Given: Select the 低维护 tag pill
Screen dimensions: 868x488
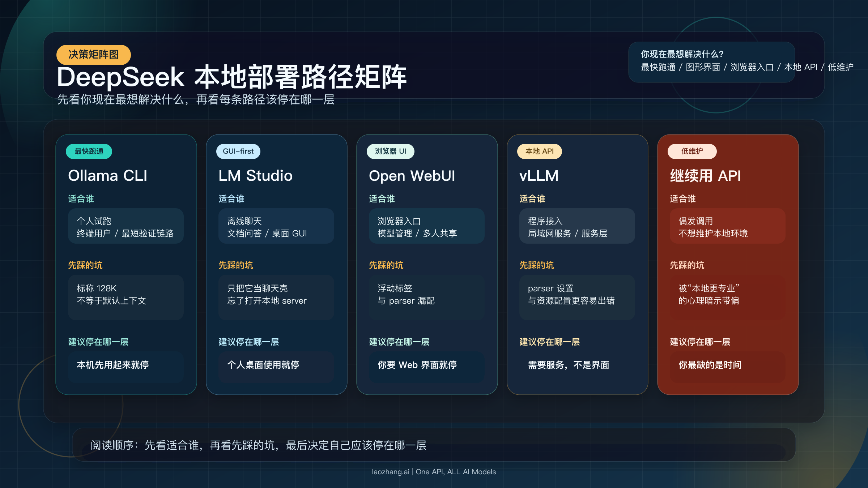Looking at the screenshot, I should tap(692, 151).
